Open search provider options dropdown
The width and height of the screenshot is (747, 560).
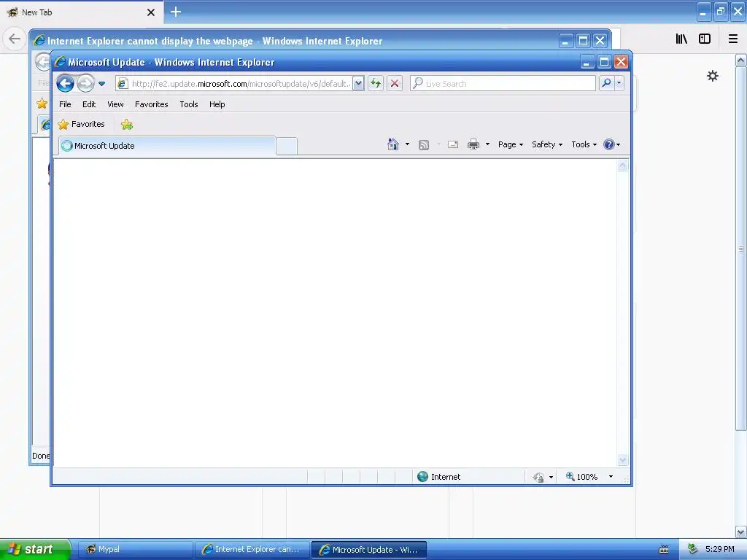coord(619,83)
